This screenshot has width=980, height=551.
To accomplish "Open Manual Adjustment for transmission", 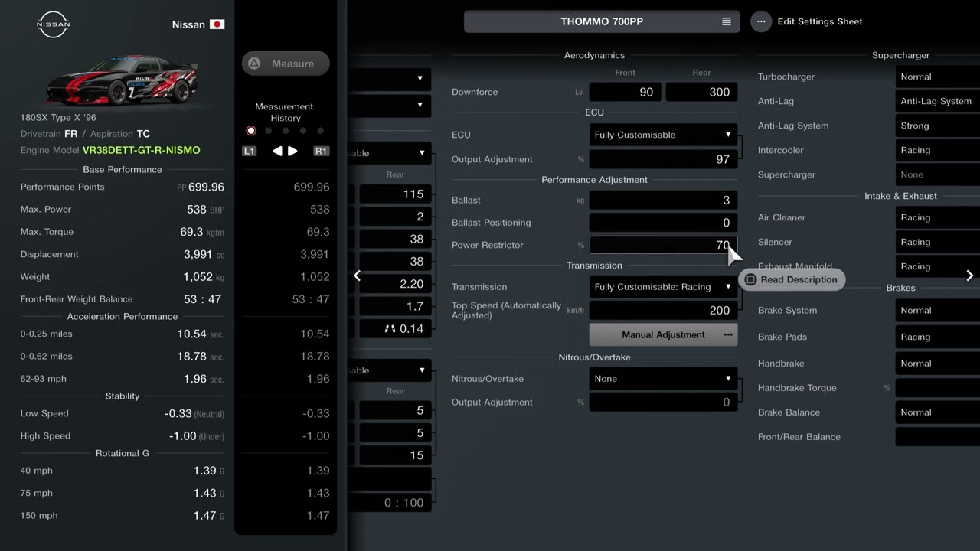I will (x=663, y=334).
